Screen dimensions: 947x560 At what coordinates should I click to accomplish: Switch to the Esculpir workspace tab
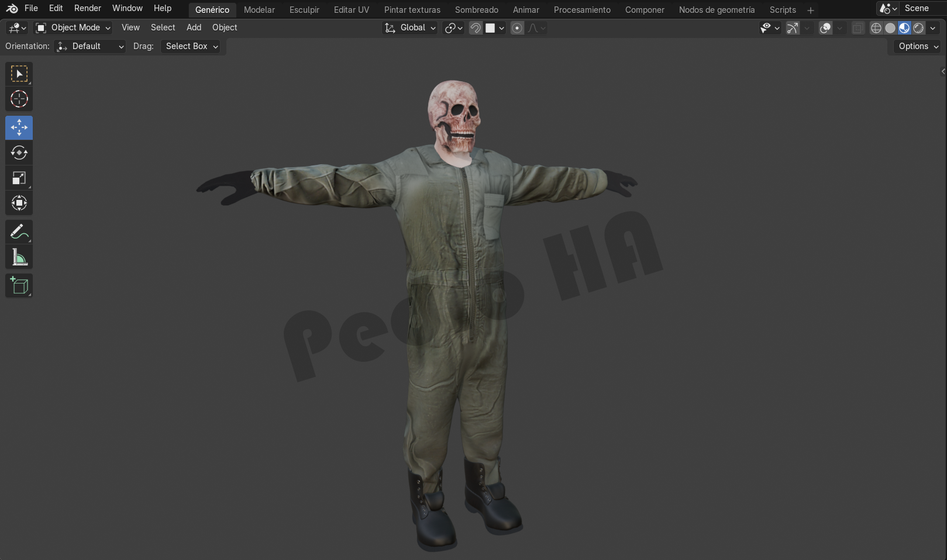[x=304, y=10]
